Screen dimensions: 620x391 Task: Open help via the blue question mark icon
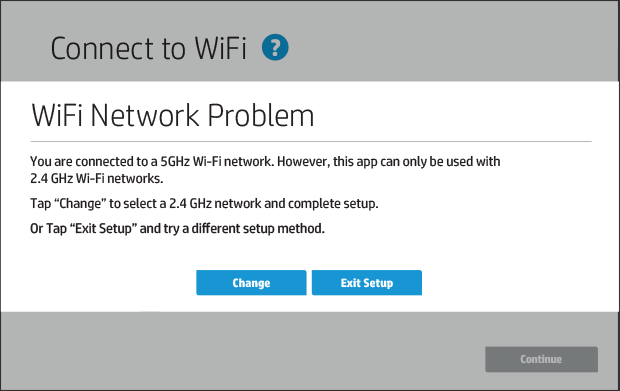click(x=275, y=47)
